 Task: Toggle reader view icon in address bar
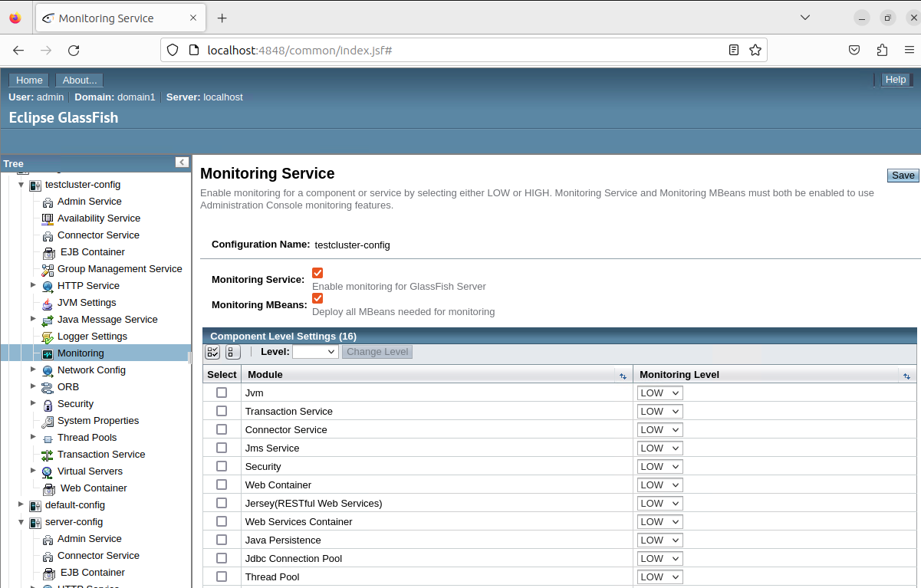(x=734, y=50)
